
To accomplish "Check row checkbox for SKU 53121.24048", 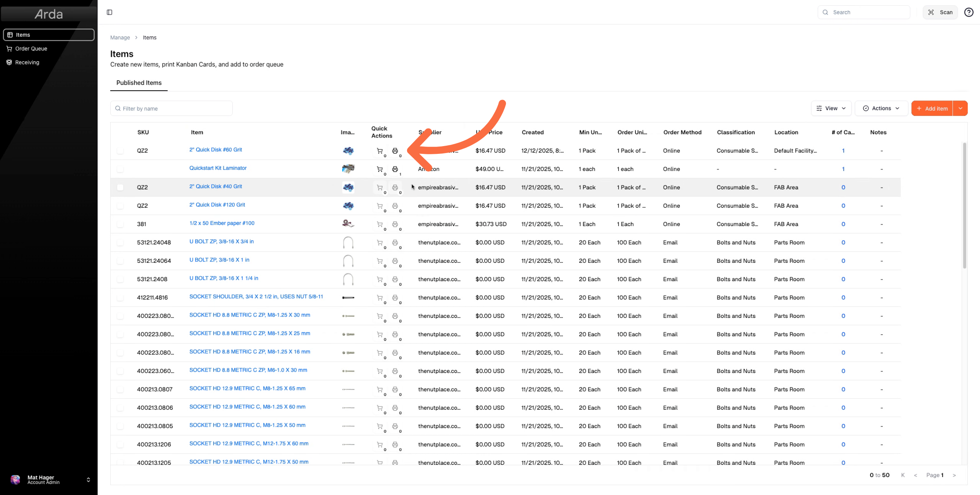I will point(120,242).
